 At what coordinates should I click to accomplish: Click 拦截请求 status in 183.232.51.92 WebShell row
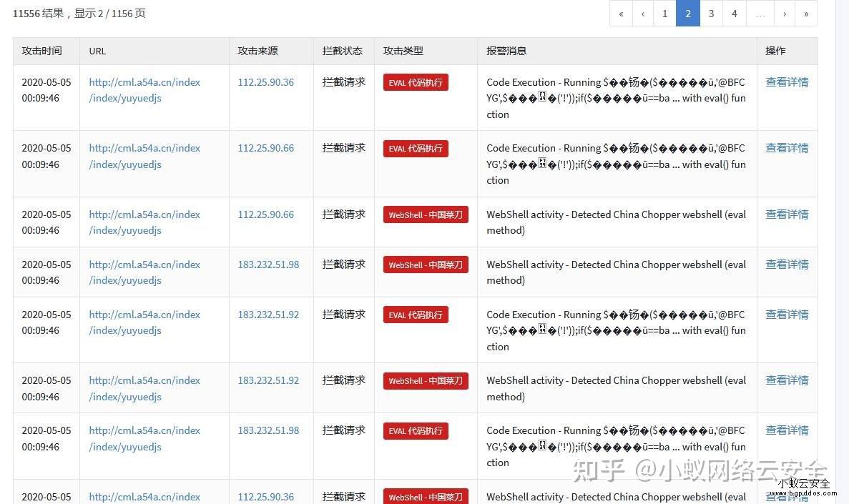pyautogui.click(x=344, y=380)
